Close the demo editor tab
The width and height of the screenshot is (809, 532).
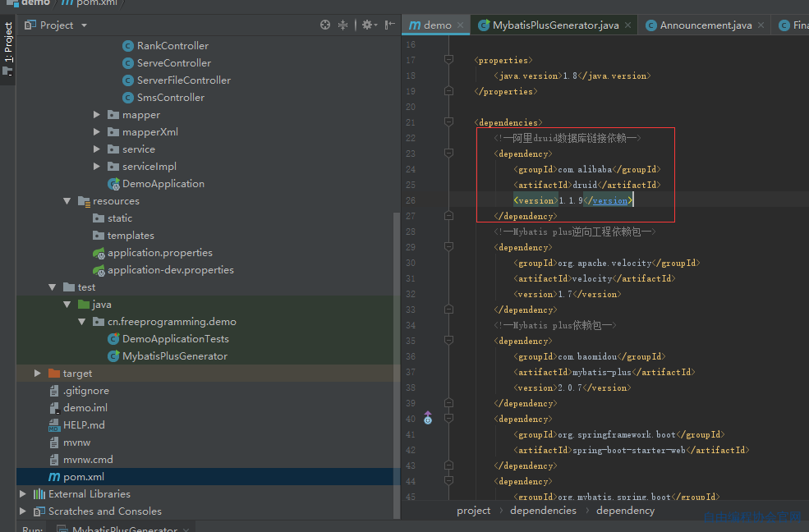pos(460,25)
